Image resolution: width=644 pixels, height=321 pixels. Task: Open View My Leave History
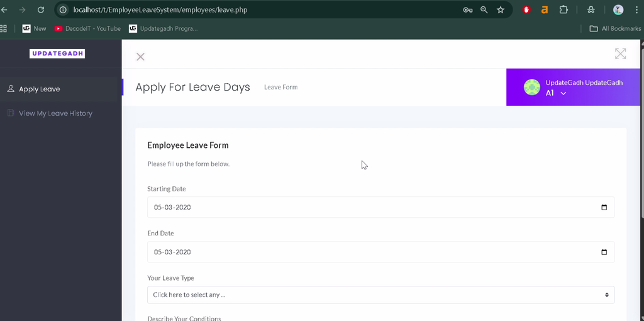tap(55, 113)
